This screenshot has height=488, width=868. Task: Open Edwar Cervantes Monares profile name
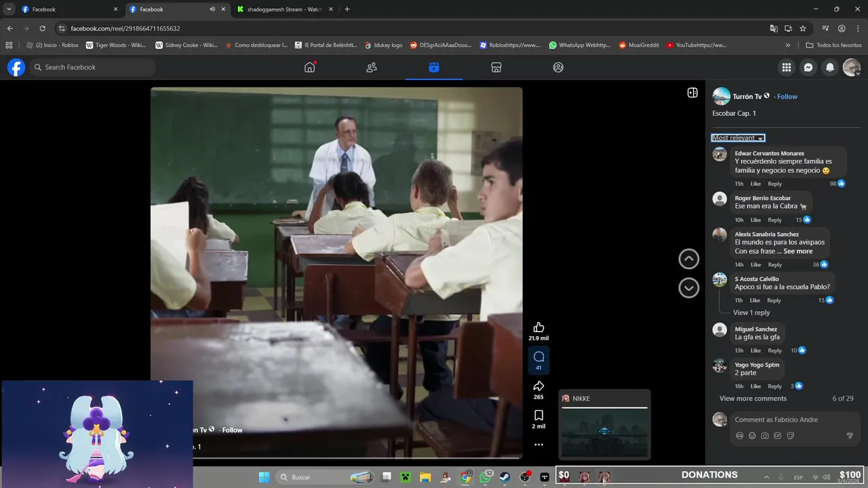769,153
